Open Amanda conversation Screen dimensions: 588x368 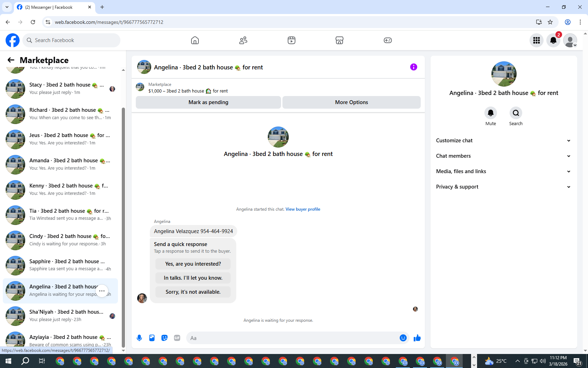pos(60,165)
